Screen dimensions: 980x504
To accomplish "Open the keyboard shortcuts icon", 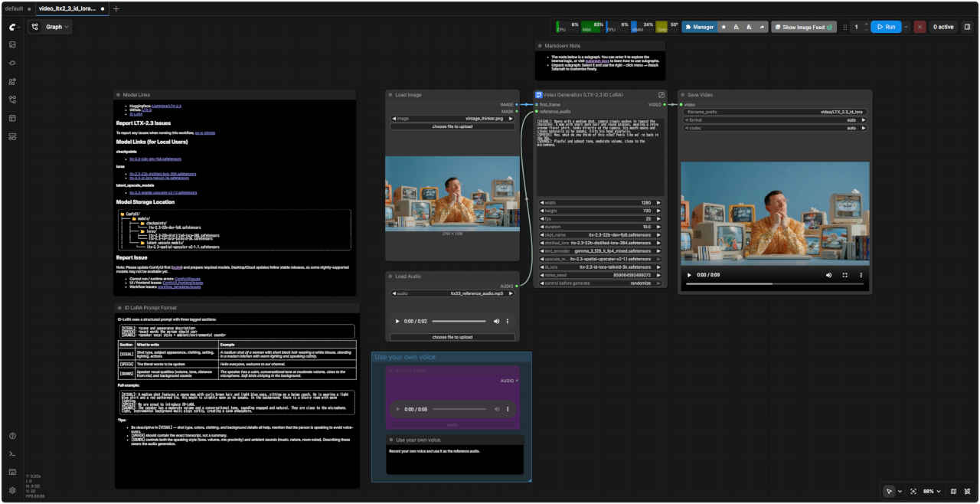I will (x=12, y=472).
